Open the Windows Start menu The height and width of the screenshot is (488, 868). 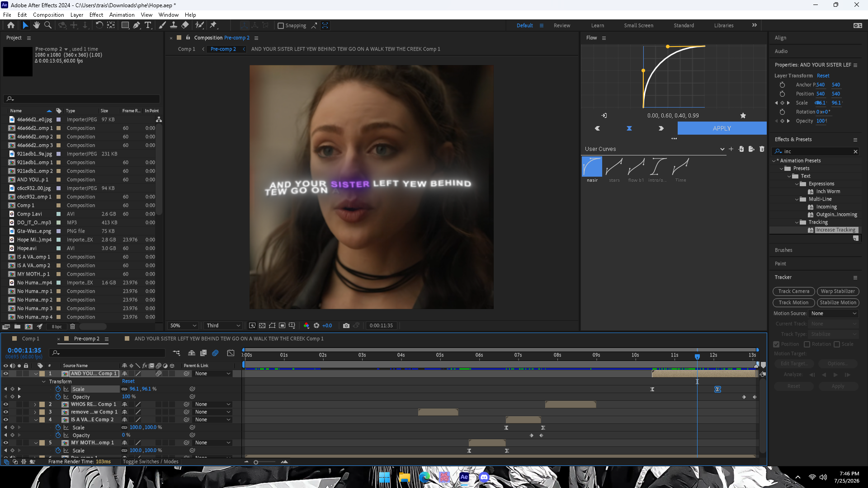(x=384, y=477)
